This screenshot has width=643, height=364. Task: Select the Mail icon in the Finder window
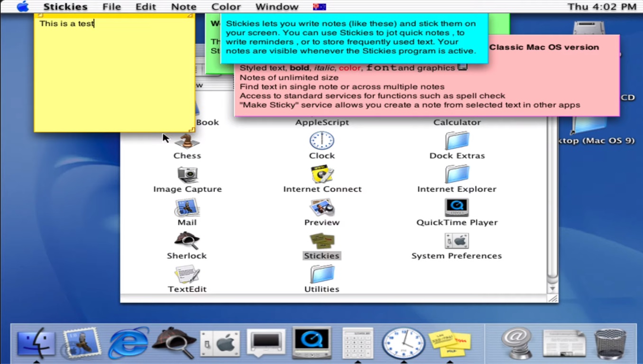[187, 208]
